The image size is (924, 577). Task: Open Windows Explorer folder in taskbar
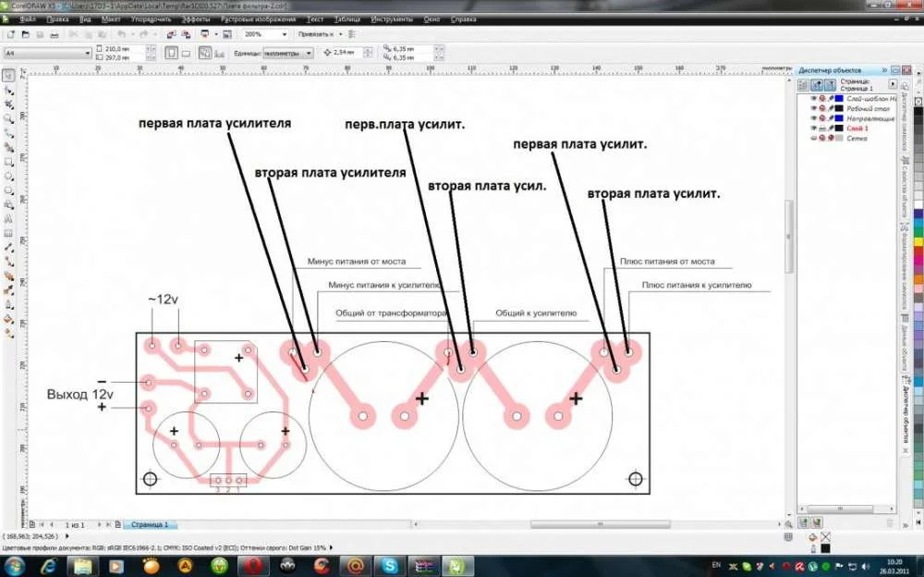[83, 566]
